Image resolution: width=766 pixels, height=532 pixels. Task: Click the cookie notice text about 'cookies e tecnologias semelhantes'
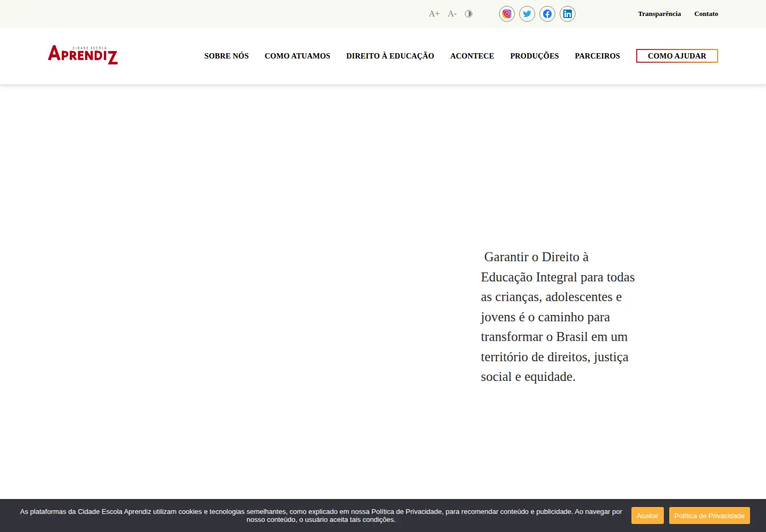321,516
